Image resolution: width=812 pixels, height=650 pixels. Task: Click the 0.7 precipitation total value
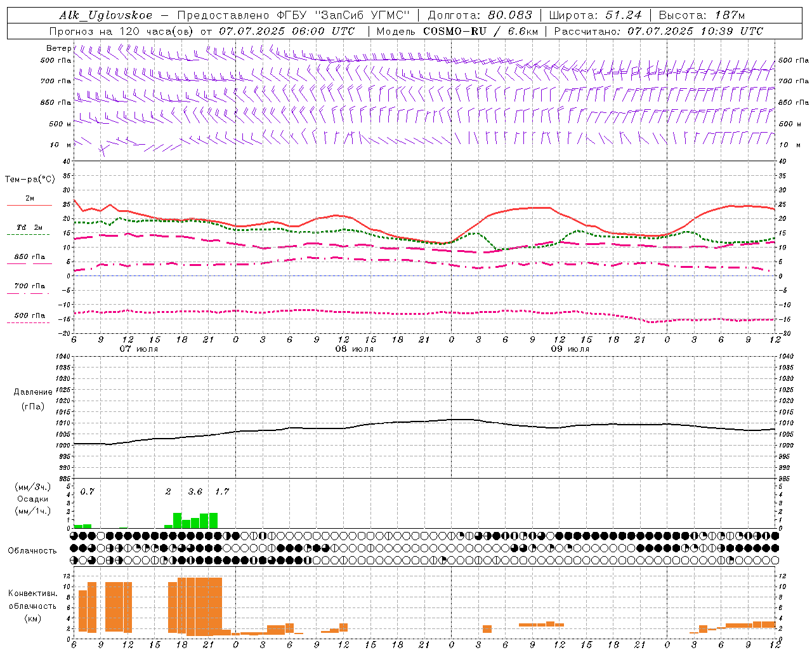pos(88,492)
